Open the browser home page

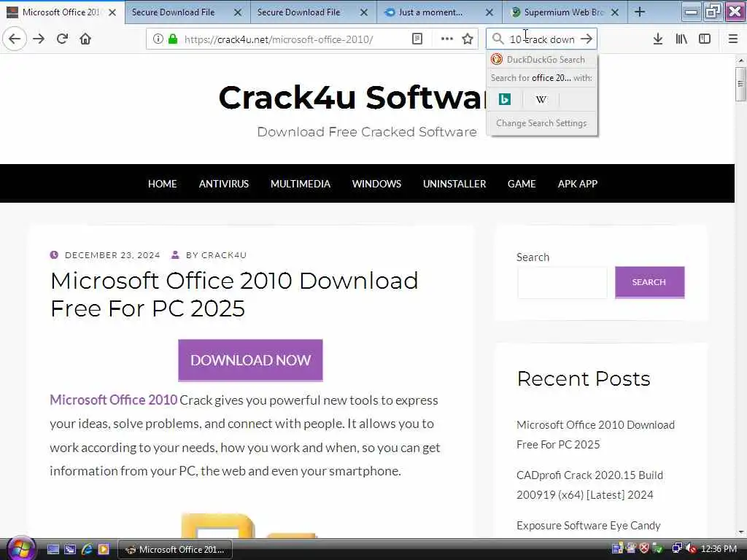85,39
